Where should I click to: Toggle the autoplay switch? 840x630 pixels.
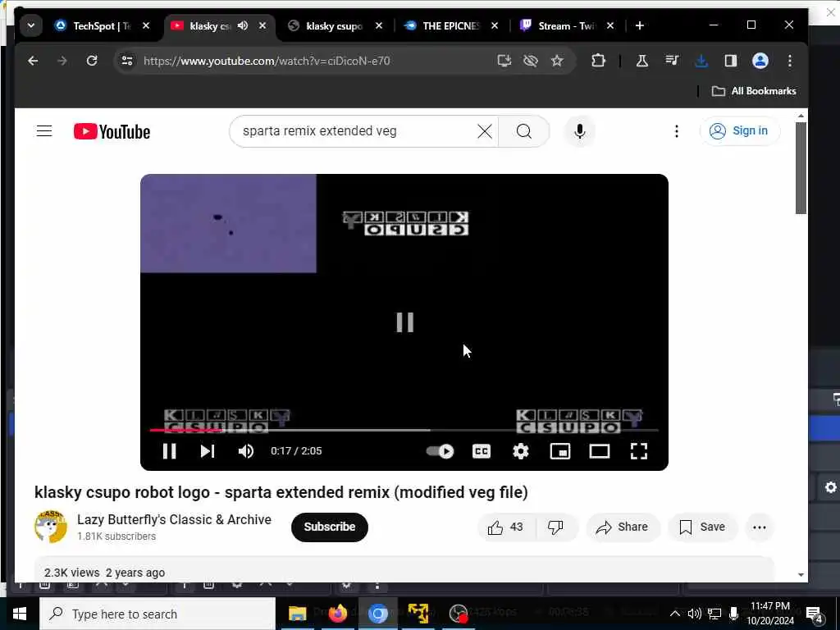tap(440, 451)
